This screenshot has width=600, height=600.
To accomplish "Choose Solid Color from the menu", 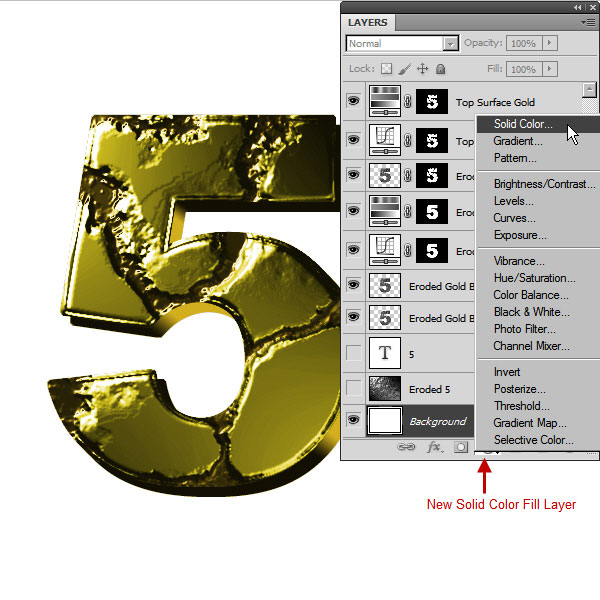I will click(x=538, y=124).
